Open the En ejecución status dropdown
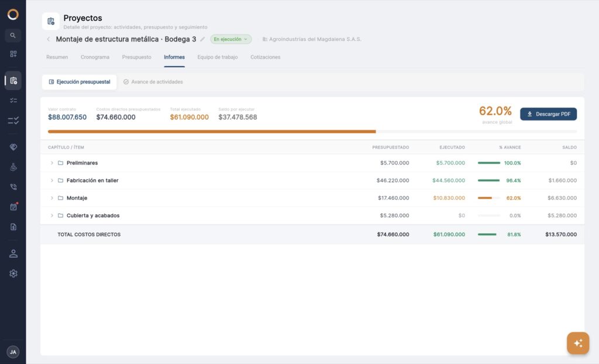Image resolution: width=599 pixels, height=364 pixels. click(230, 39)
